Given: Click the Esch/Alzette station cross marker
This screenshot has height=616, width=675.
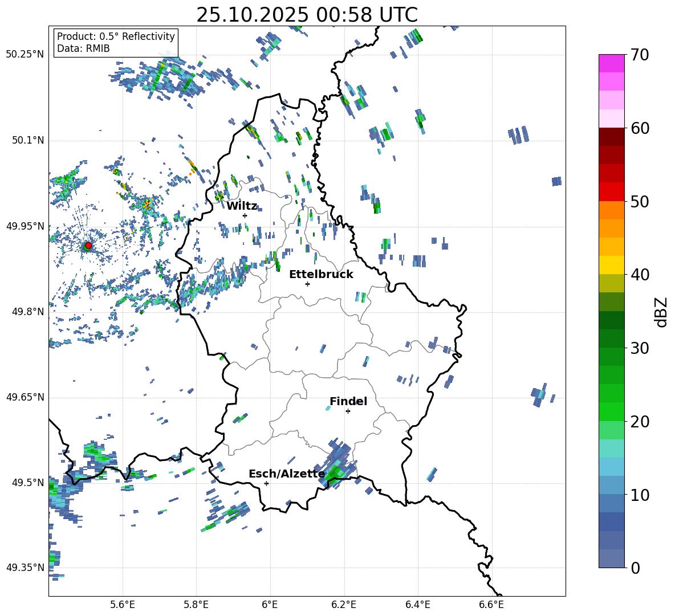Looking at the screenshot, I should coord(266,483).
